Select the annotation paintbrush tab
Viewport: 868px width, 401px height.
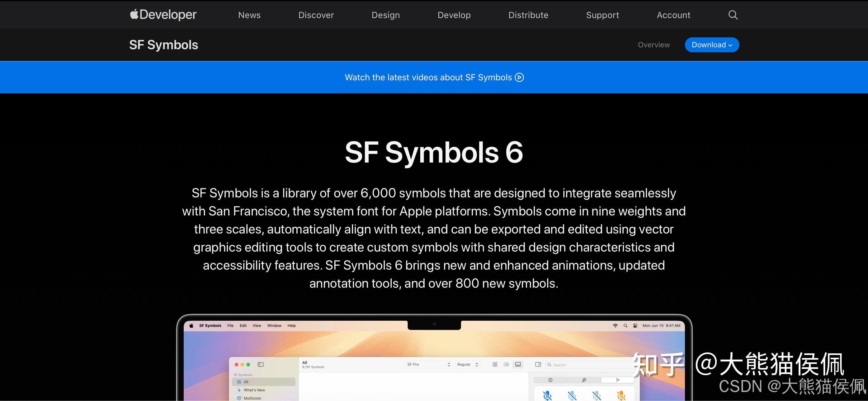tap(584, 380)
